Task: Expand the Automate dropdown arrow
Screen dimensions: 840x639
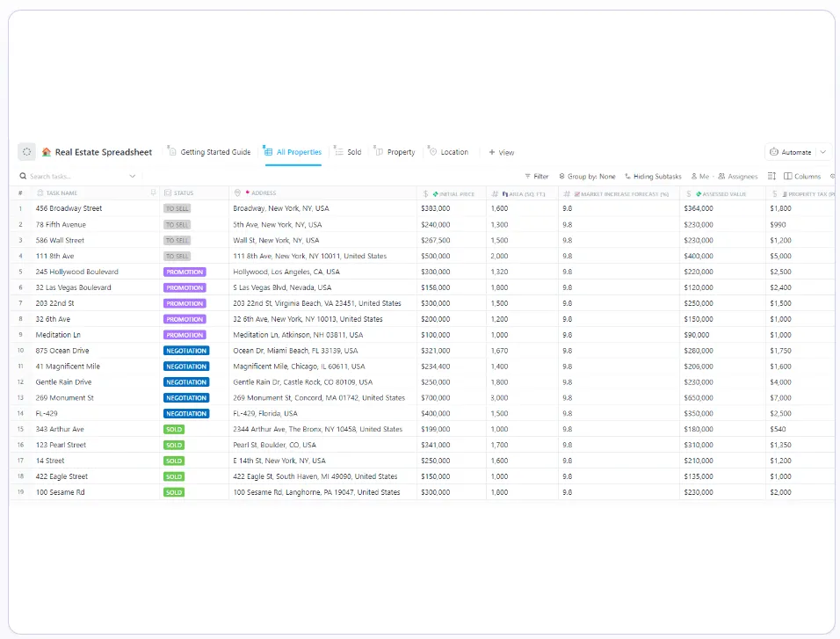Action: pos(822,152)
